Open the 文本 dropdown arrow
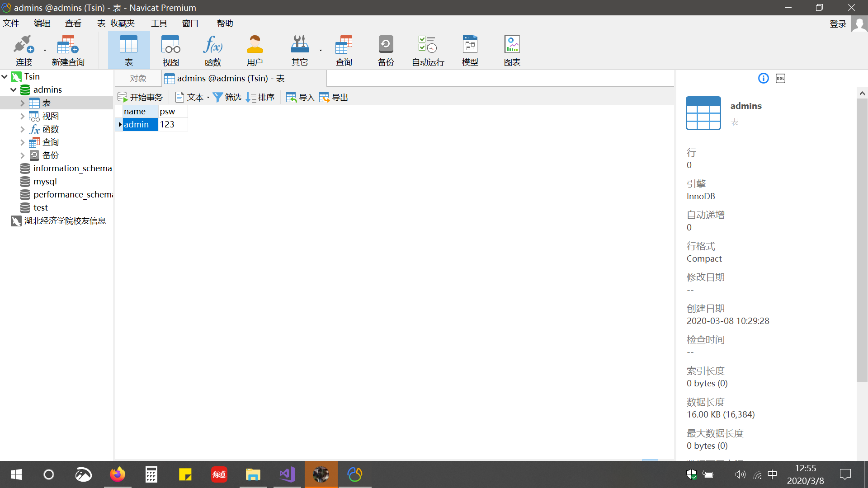This screenshot has height=488, width=868. (x=208, y=98)
